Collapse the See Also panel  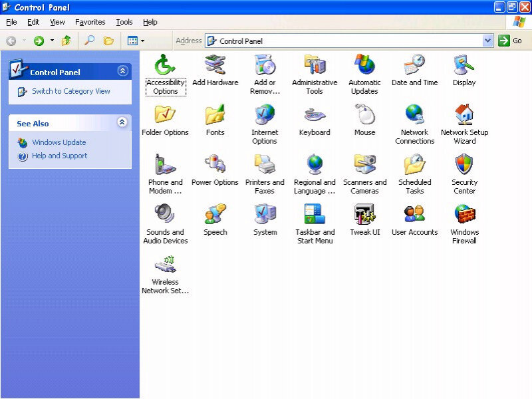pyautogui.click(x=121, y=123)
